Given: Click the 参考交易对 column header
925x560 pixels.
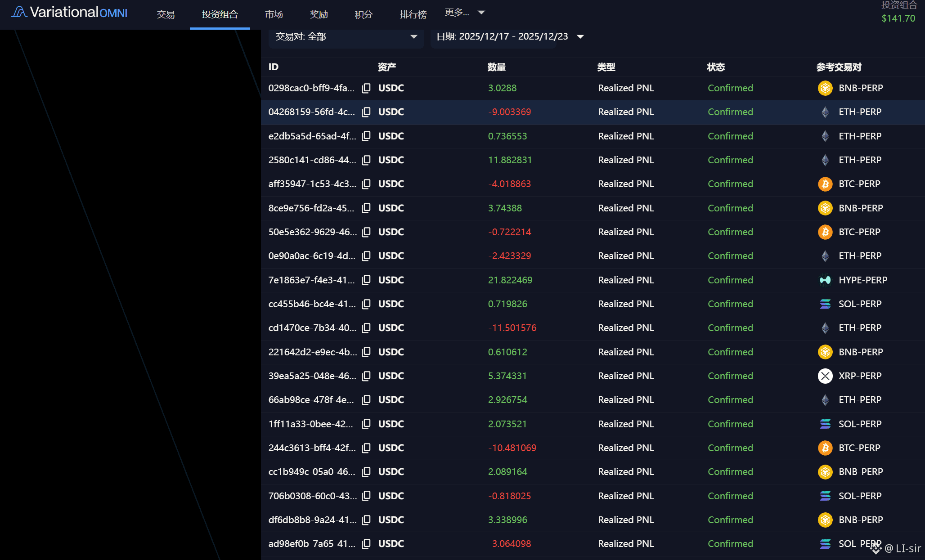Looking at the screenshot, I should 839,67.
